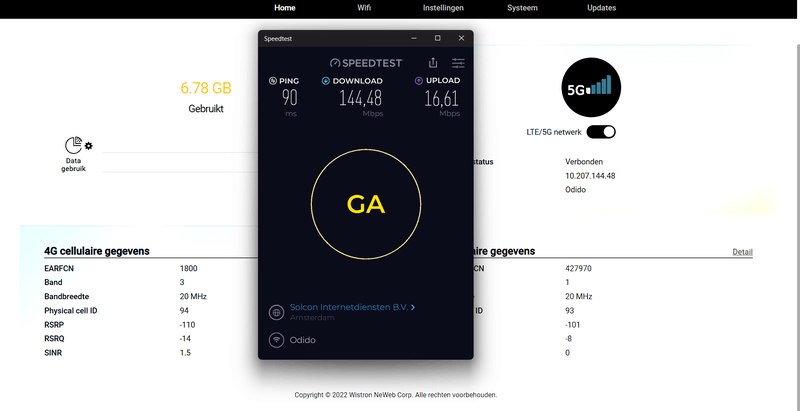Click the share results icon in Speedtest
Viewport: 800px width, 411px height.
tap(433, 63)
